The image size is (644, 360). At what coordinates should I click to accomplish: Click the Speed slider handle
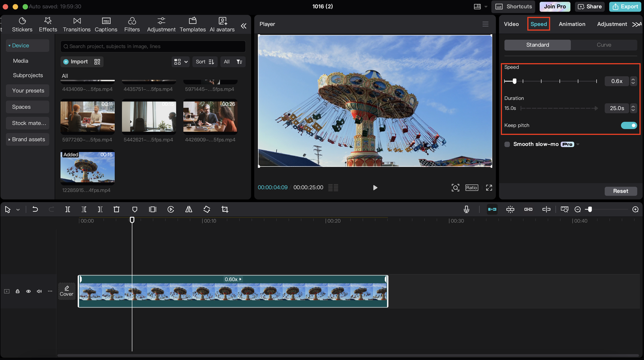coord(514,81)
